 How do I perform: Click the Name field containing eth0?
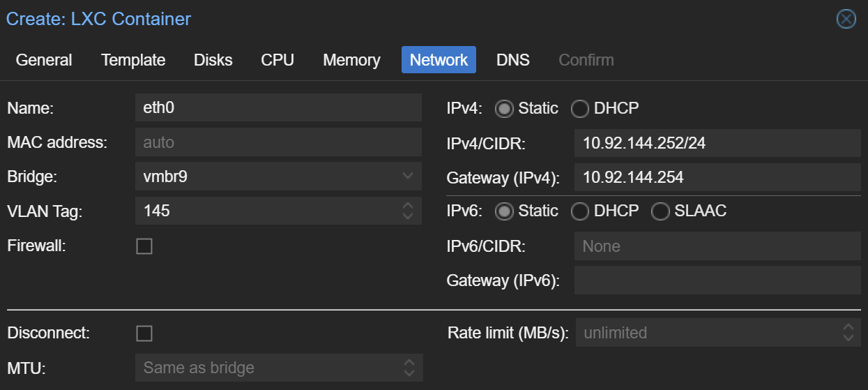click(277, 108)
